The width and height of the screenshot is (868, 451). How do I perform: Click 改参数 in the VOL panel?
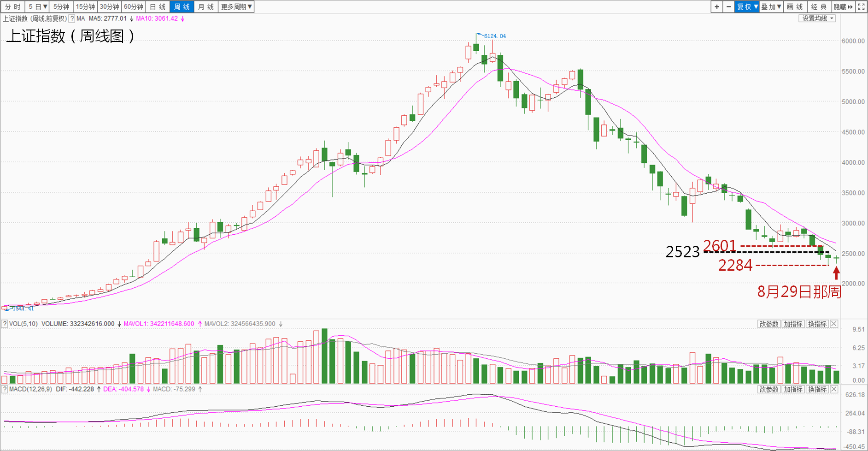coord(769,324)
